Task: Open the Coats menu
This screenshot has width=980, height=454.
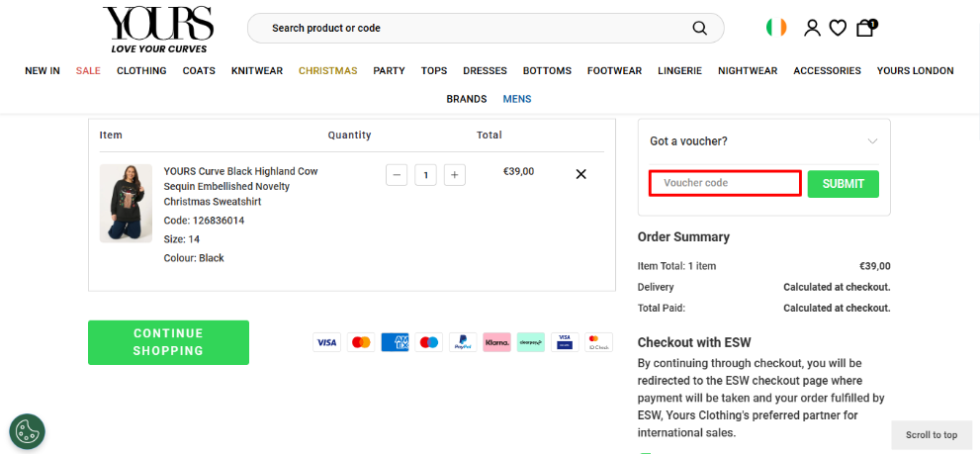Action: [199, 70]
